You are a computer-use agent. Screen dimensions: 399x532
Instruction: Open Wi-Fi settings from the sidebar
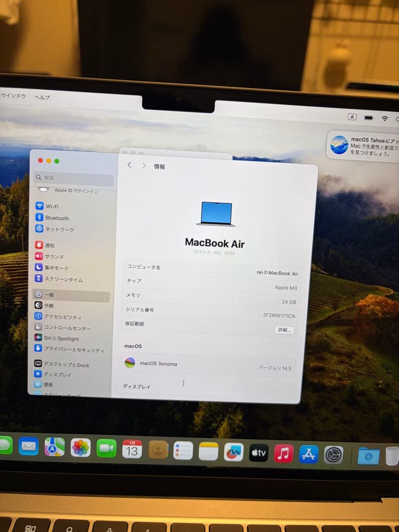click(49, 206)
